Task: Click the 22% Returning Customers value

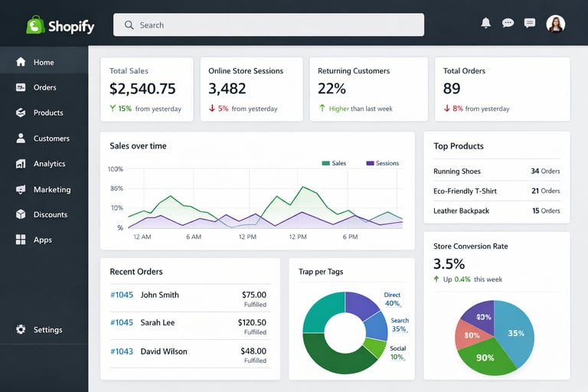Action: pos(332,89)
